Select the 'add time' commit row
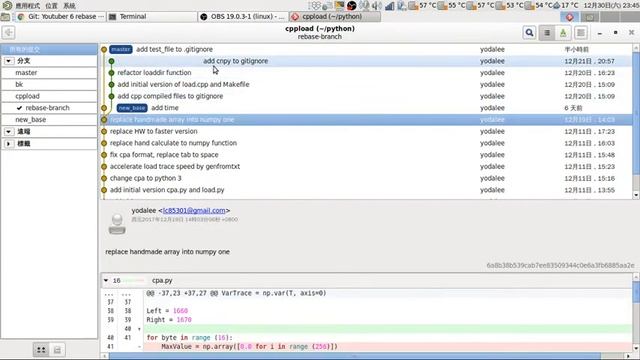The image size is (640, 360). coord(366,108)
